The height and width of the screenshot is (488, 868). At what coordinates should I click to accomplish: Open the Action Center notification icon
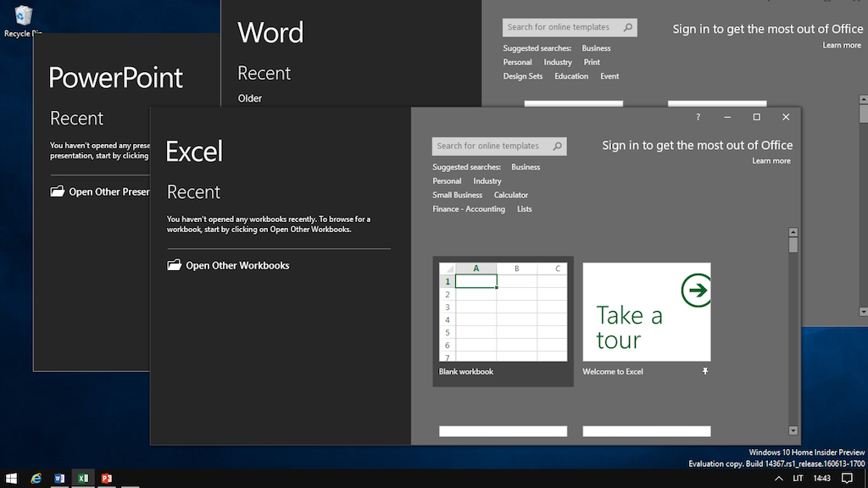[847, 479]
